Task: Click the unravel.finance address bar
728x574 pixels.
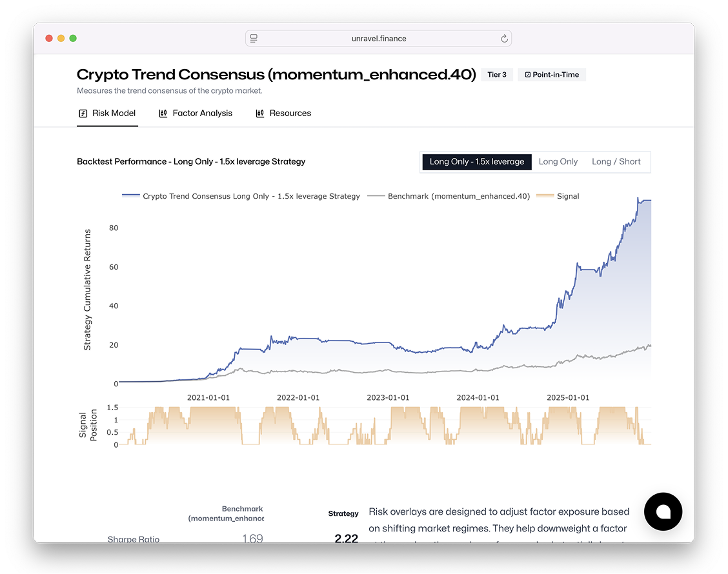Action: coord(379,39)
